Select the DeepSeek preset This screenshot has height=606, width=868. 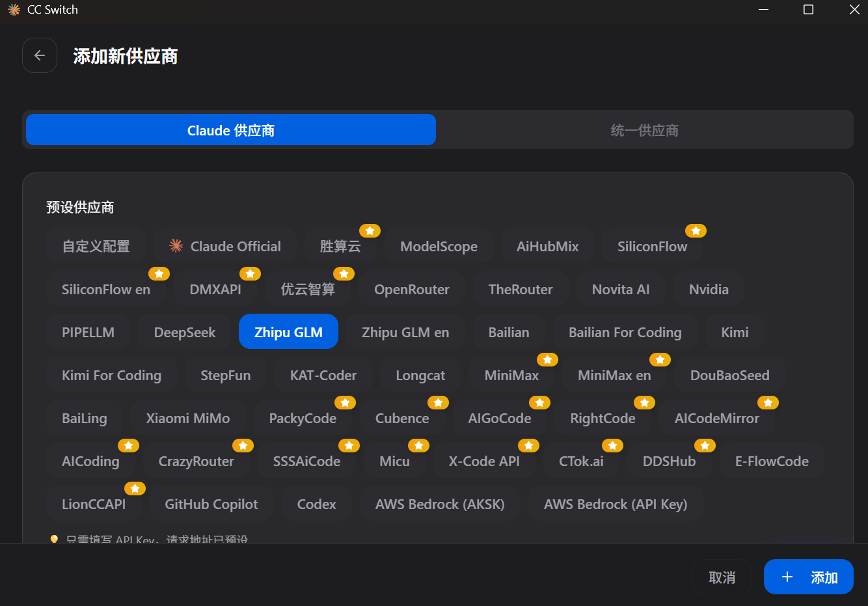(185, 332)
